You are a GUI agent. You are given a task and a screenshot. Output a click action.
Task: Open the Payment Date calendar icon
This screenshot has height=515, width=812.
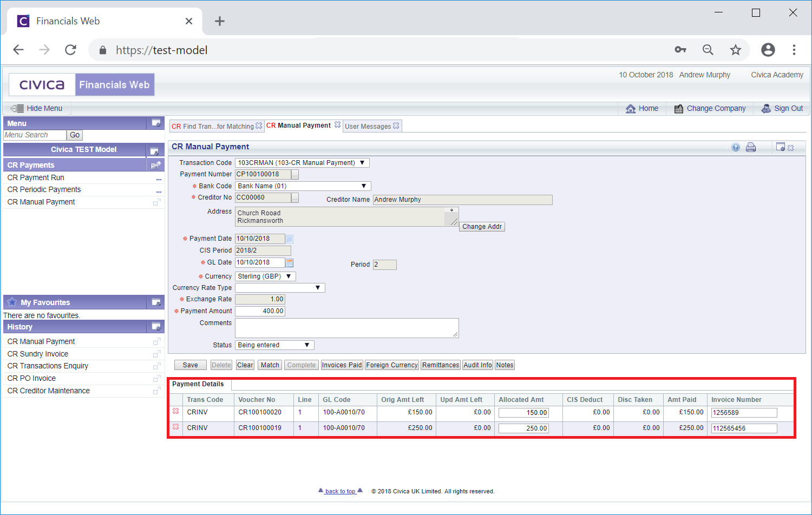tap(290, 239)
